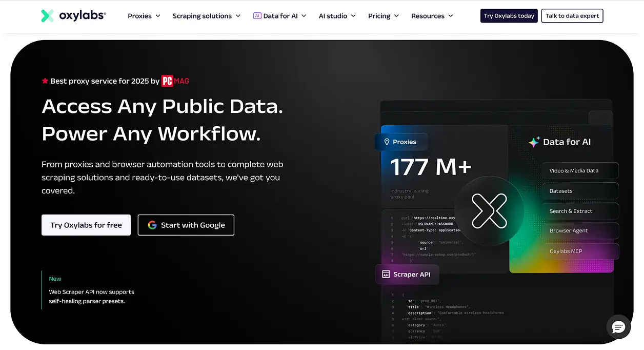
Task: Expand the Scraping solutions dropdown
Action: [206, 16]
